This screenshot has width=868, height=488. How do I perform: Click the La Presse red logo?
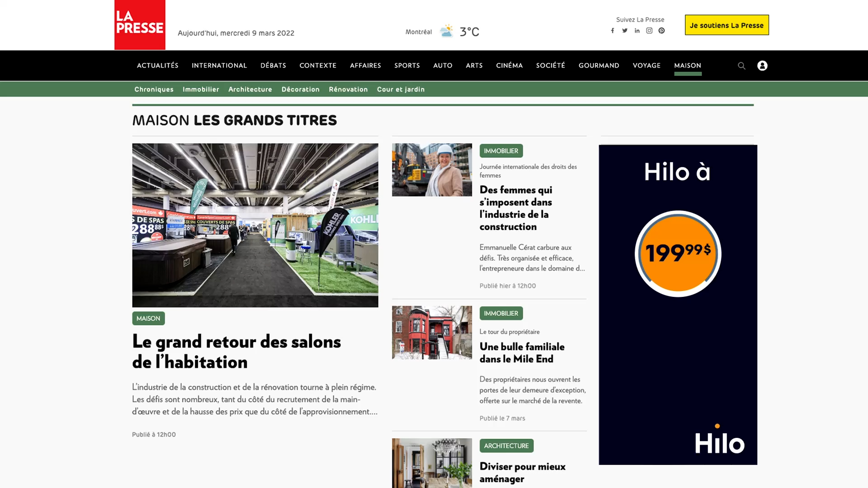point(140,24)
